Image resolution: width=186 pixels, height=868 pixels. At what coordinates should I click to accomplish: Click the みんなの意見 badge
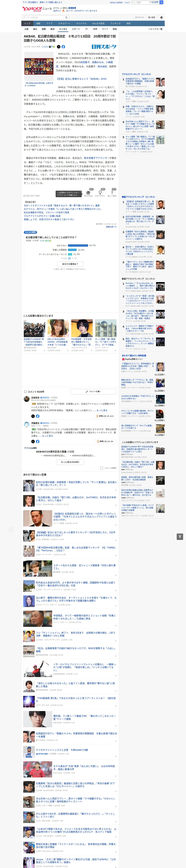30,232
